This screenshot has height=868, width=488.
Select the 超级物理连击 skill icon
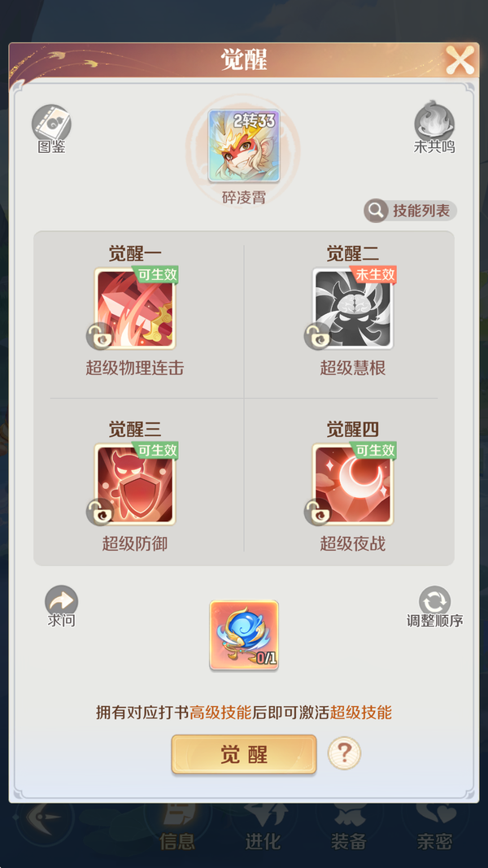[x=134, y=309]
